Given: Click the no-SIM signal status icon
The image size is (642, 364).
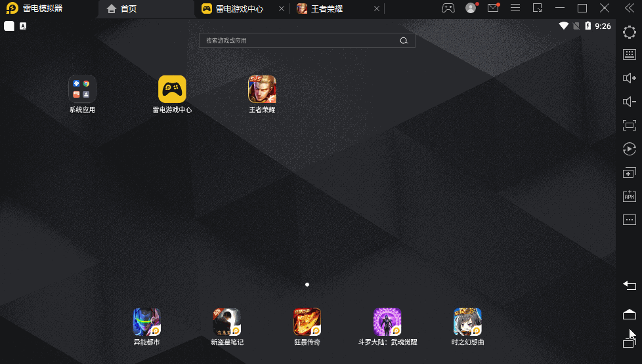Looking at the screenshot, I should point(576,26).
